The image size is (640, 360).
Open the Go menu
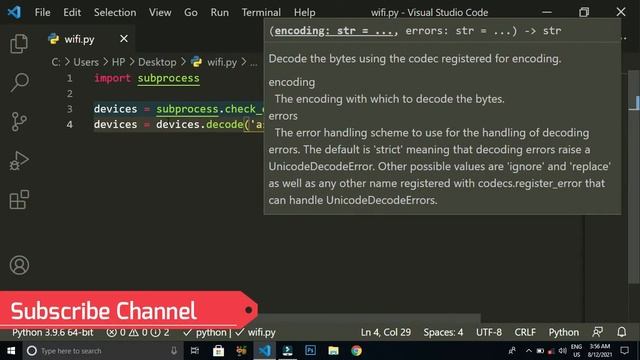pos(191,12)
